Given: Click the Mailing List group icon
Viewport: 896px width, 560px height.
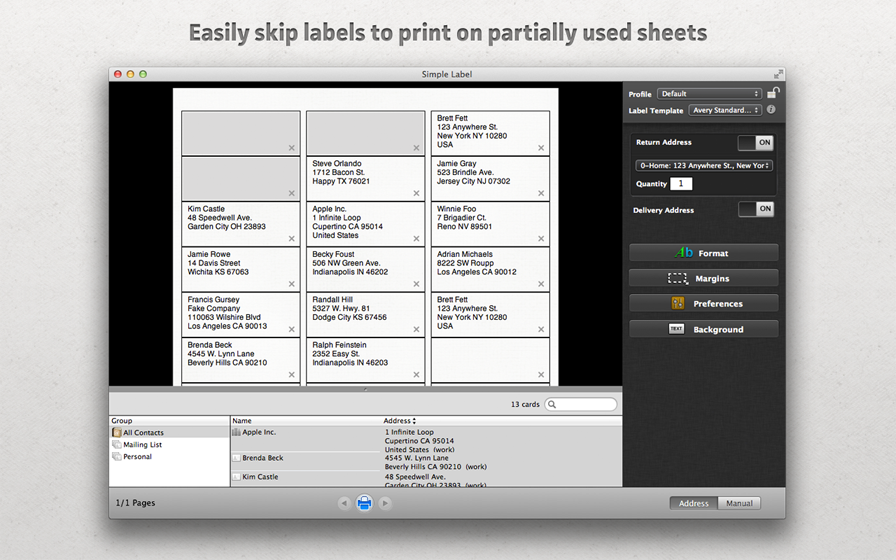Looking at the screenshot, I should [117, 445].
